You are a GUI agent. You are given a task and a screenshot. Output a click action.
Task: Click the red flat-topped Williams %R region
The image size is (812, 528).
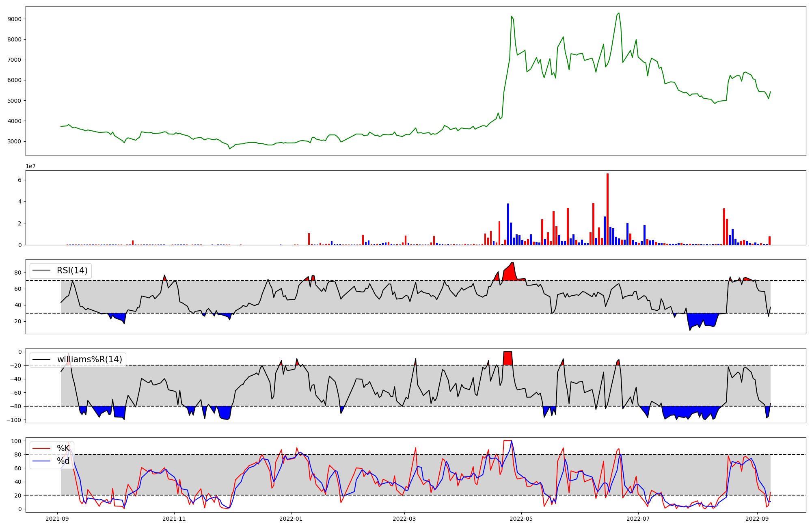coord(508,358)
